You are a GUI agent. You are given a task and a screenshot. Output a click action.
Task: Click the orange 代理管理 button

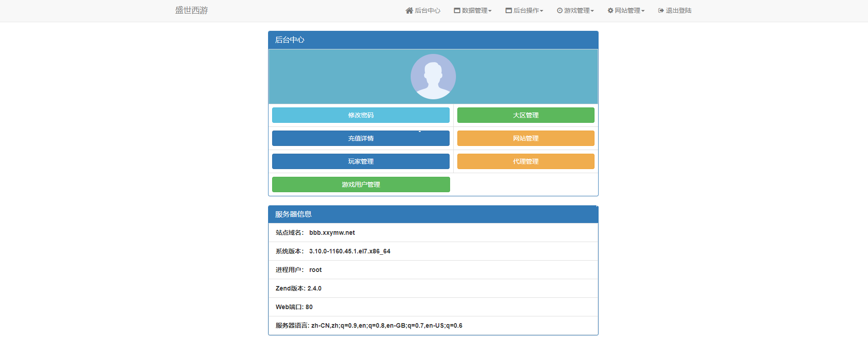tap(526, 161)
